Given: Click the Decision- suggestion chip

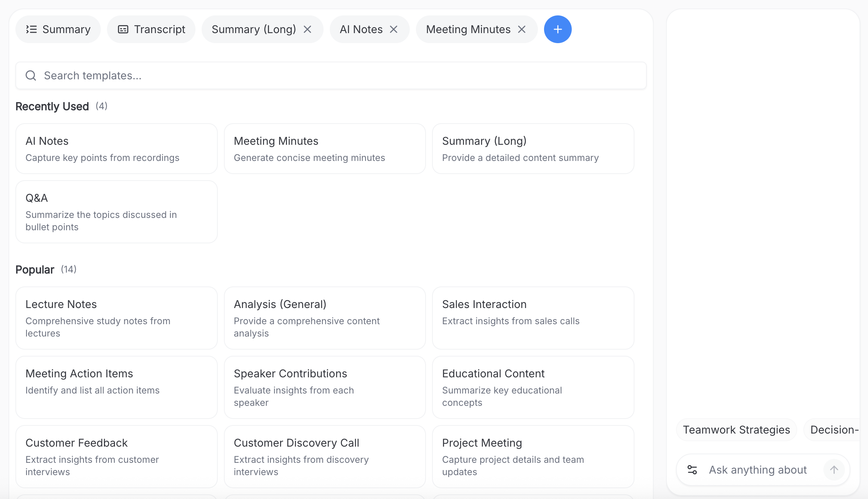Looking at the screenshot, I should (x=833, y=430).
